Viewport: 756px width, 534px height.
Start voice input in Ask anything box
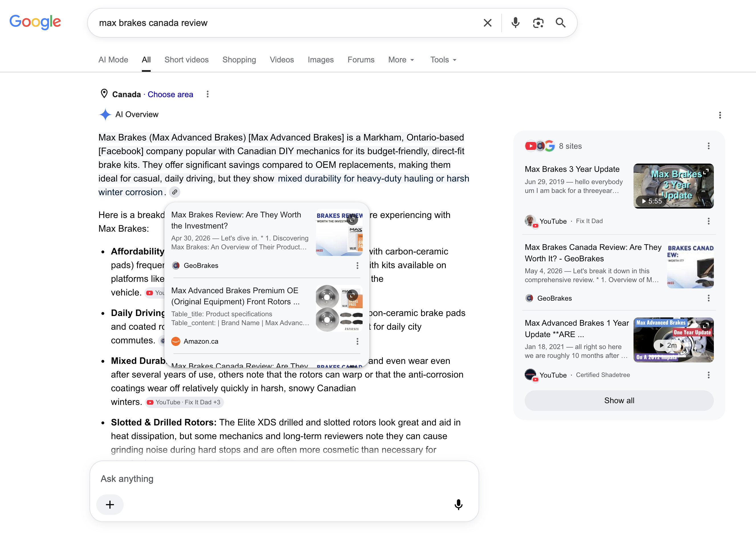pos(458,504)
